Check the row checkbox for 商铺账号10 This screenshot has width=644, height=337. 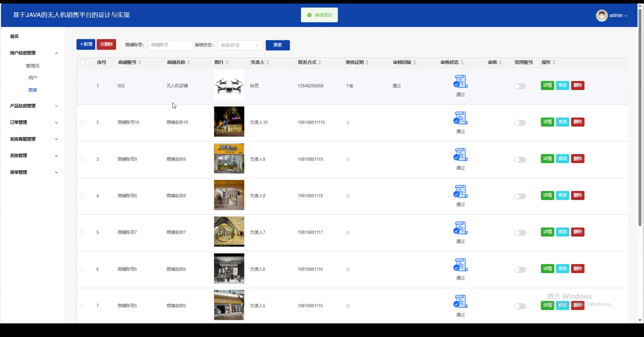coord(82,123)
